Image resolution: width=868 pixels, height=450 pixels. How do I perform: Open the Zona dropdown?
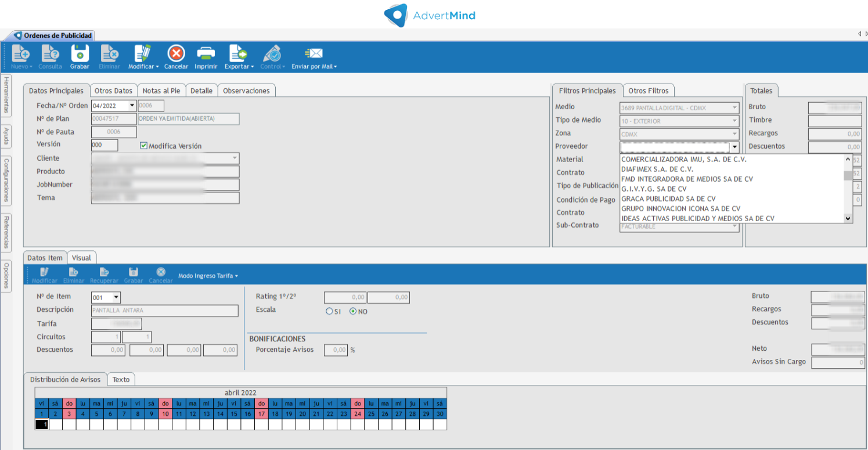coord(734,134)
